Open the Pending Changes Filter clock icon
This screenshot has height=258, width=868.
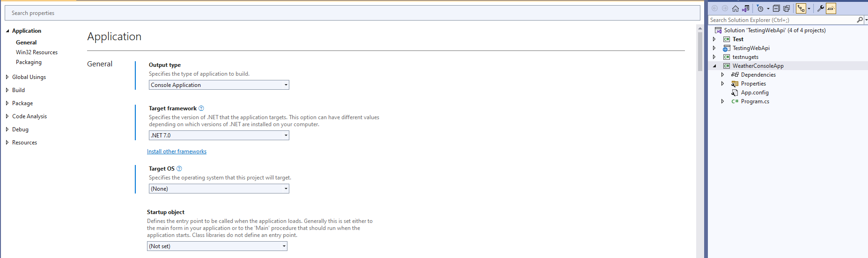(x=760, y=8)
